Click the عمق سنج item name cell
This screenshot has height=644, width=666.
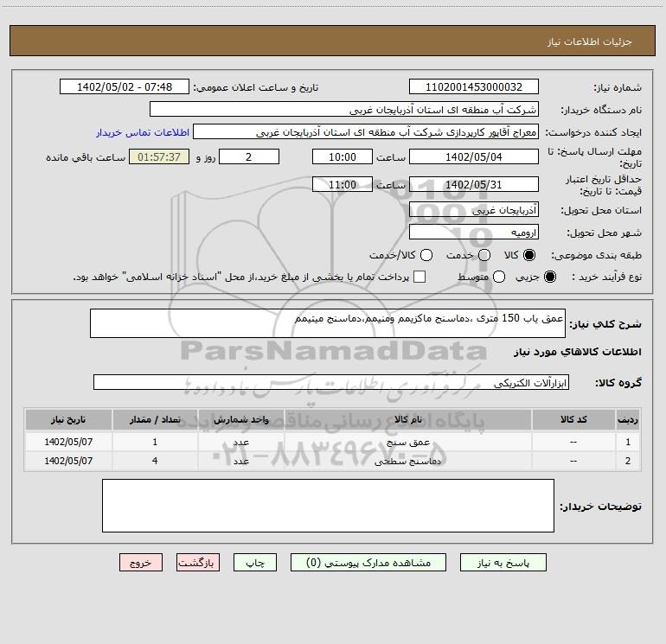coord(407,442)
